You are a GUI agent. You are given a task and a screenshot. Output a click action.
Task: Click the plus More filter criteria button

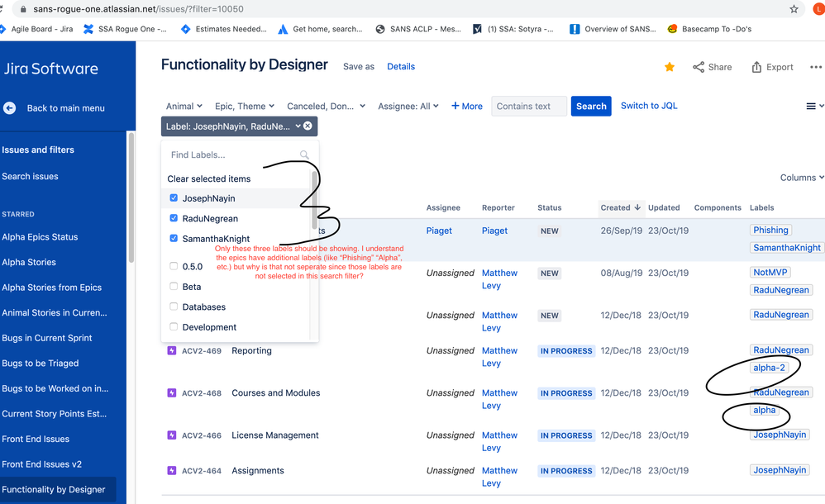click(x=467, y=106)
